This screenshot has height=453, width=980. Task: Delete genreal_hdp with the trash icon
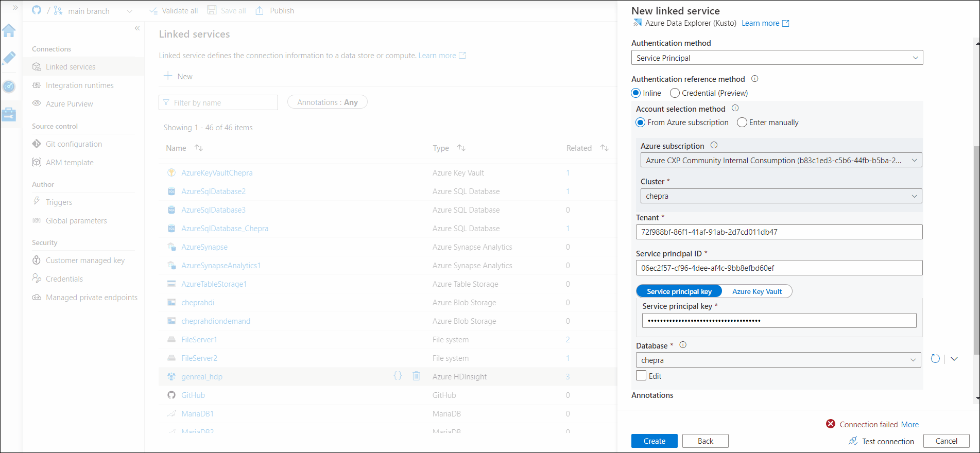(x=416, y=376)
